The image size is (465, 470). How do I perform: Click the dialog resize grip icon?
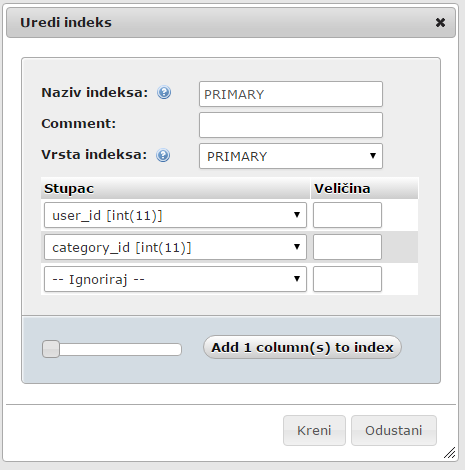tap(450, 453)
